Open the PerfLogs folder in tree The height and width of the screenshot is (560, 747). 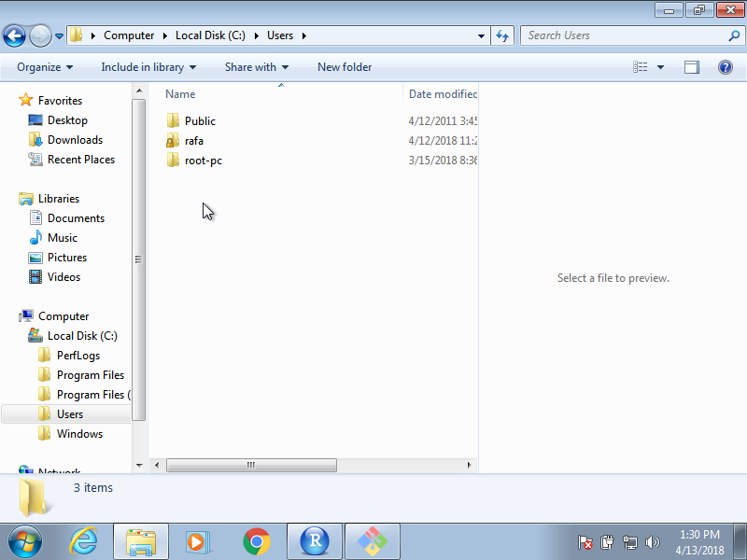click(78, 356)
